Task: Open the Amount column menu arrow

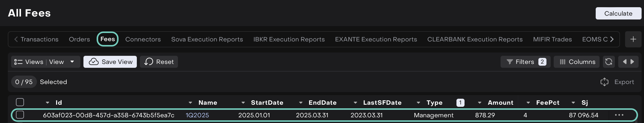Action: click(x=480, y=103)
